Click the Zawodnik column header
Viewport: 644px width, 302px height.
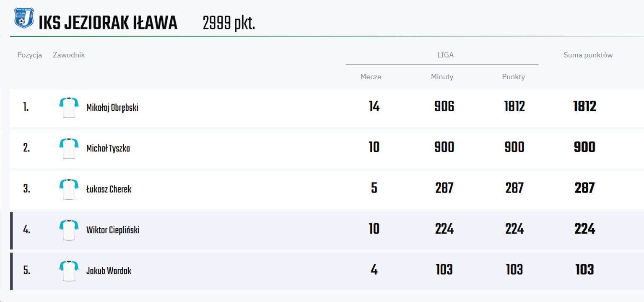(69, 55)
